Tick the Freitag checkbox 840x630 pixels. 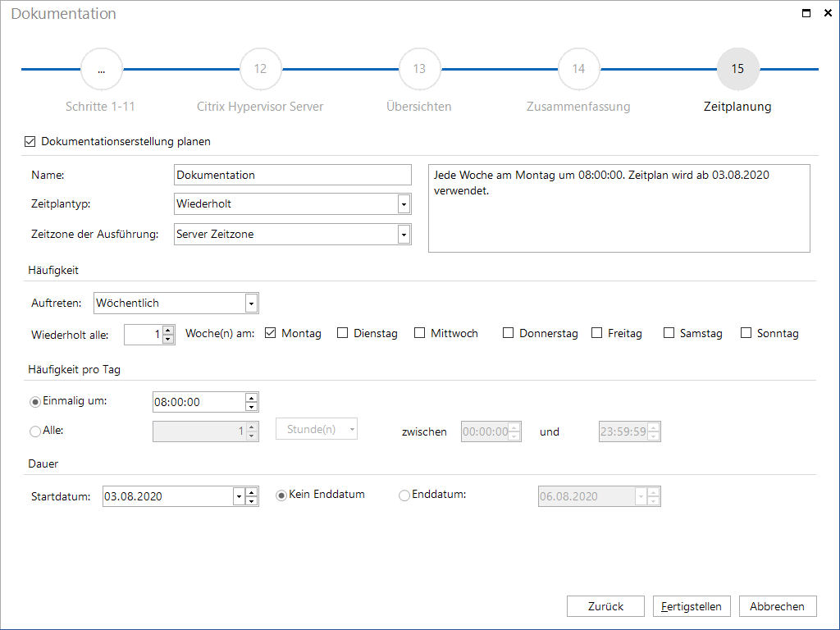click(597, 333)
